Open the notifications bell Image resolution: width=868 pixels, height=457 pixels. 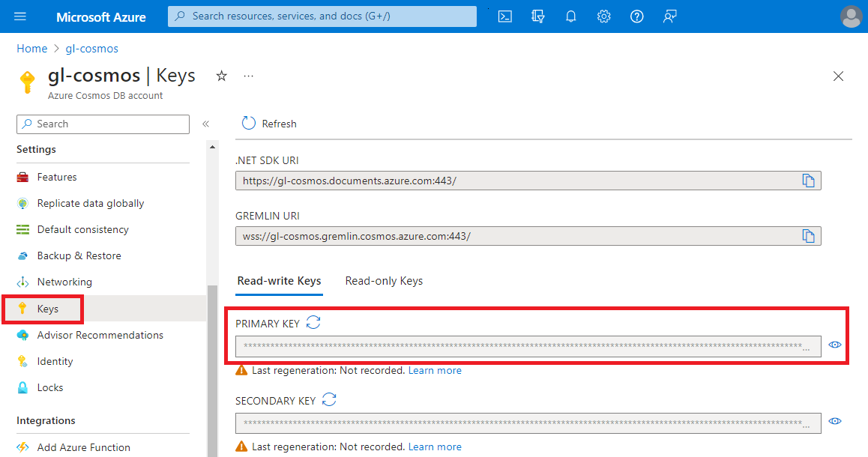[x=570, y=16]
